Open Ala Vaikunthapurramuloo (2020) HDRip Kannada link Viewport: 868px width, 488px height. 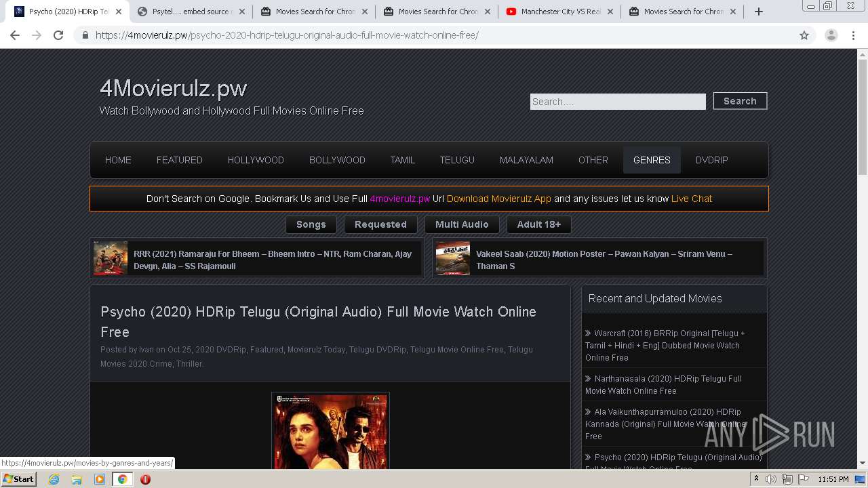[x=665, y=424]
